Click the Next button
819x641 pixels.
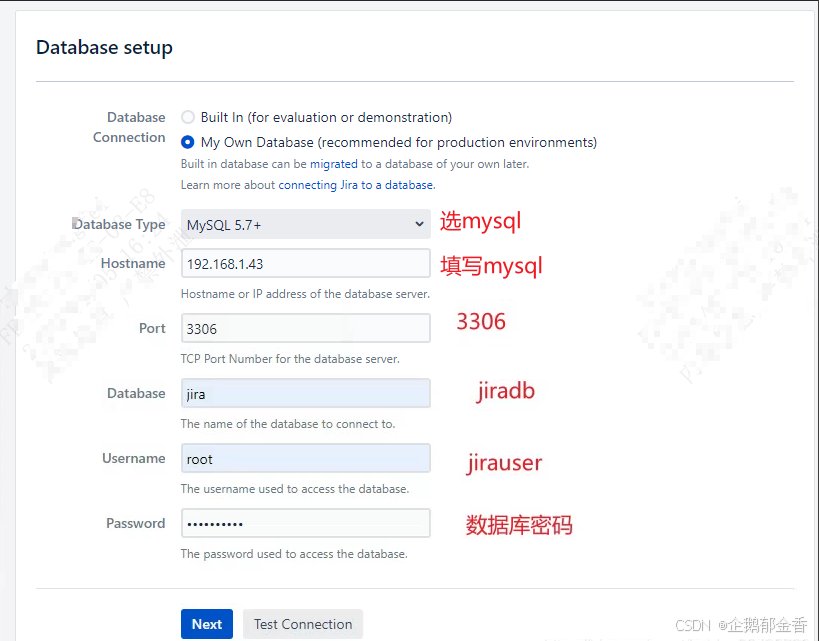207,624
